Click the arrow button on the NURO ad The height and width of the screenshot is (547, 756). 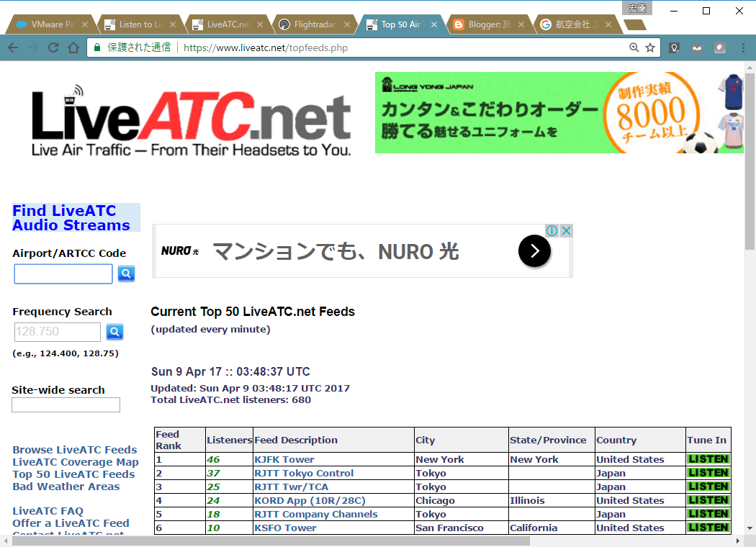(534, 251)
